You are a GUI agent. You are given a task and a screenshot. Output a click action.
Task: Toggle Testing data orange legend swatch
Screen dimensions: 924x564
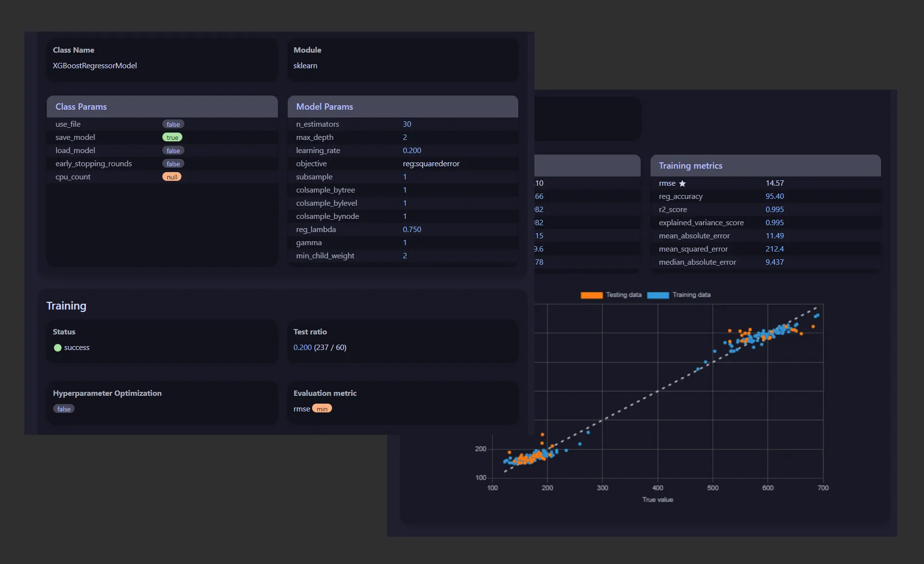(591, 295)
